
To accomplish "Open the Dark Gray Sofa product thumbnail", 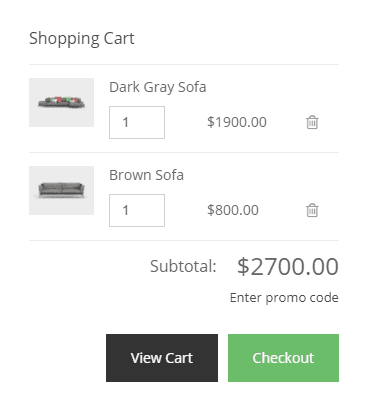I will (x=61, y=102).
